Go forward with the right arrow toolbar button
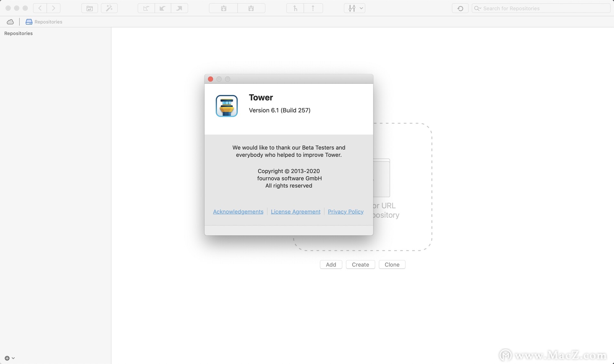 (54, 8)
